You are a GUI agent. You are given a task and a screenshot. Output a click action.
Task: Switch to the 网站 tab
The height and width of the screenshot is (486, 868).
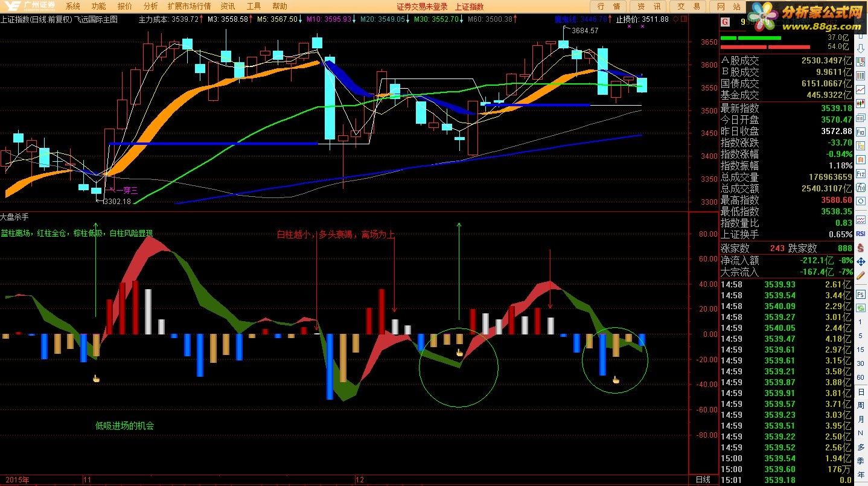(x=729, y=6)
